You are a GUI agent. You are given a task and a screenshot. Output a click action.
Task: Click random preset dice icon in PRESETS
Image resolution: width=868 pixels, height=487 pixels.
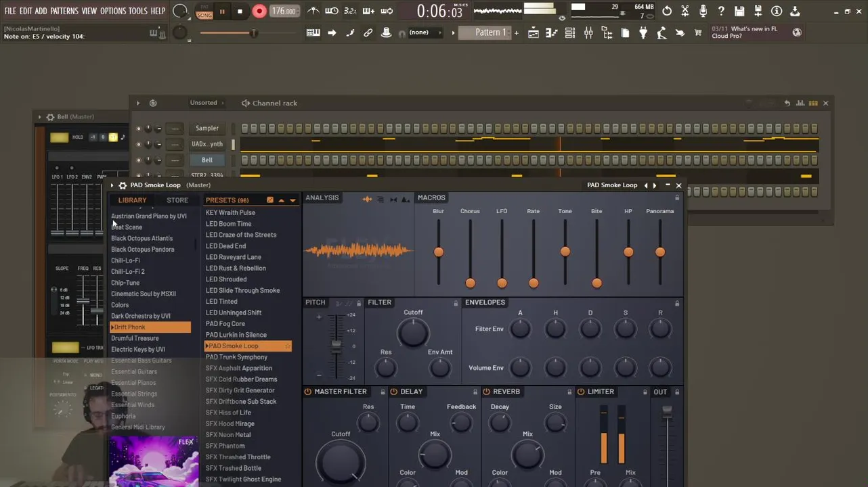[x=270, y=200]
